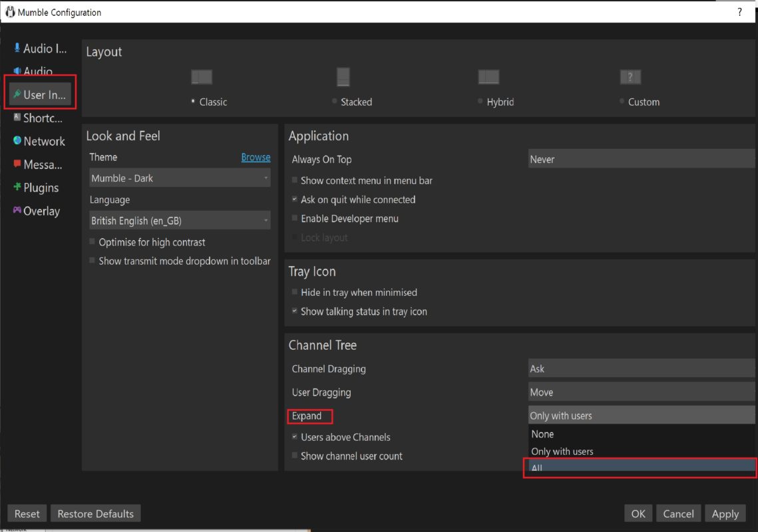Image resolution: width=758 pixels, height=532 pixels.
Task: Click the Cancel button
Action: click(678, 513)
